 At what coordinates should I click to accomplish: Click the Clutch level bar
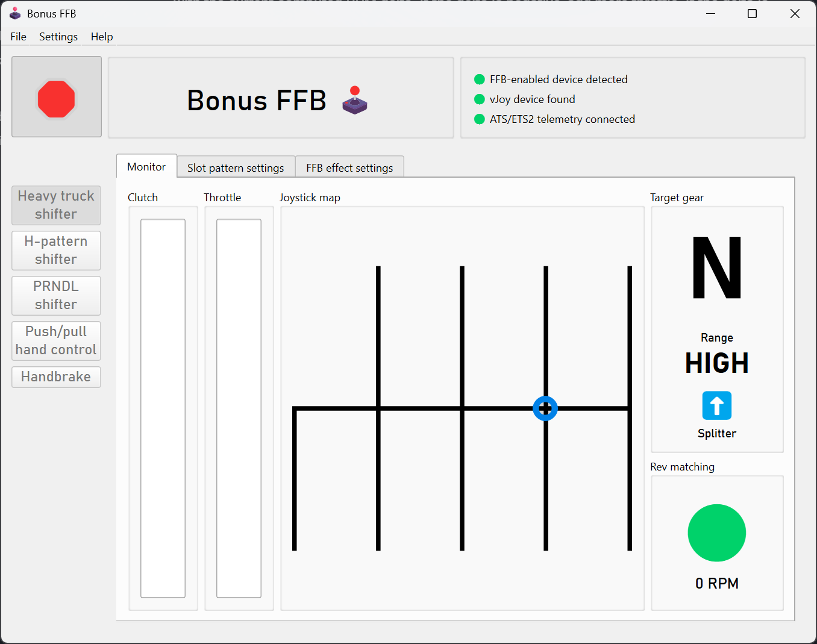163,408
